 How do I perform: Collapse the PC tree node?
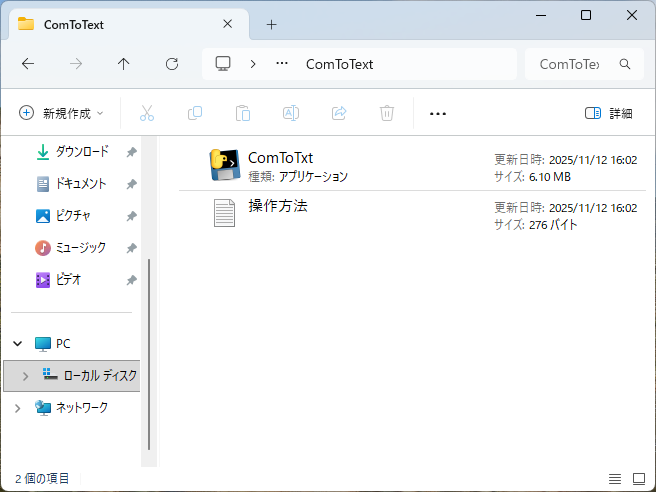point(17,343)
